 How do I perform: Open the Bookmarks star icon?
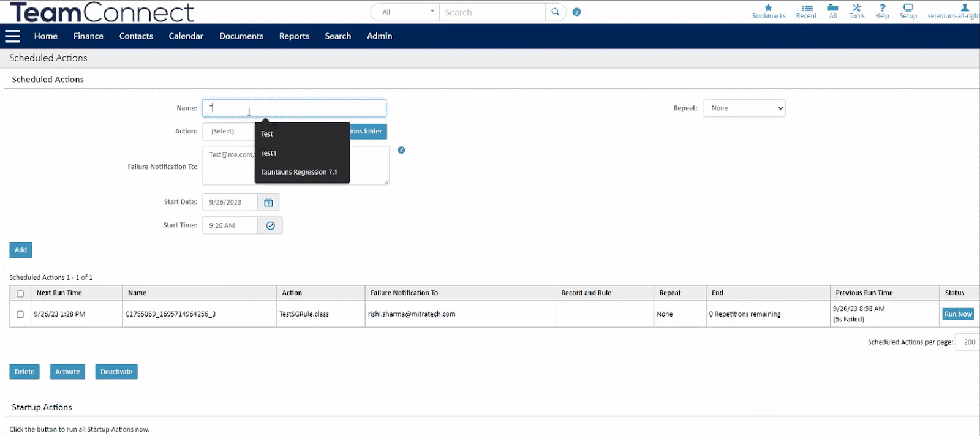click(x=768, y=8)
